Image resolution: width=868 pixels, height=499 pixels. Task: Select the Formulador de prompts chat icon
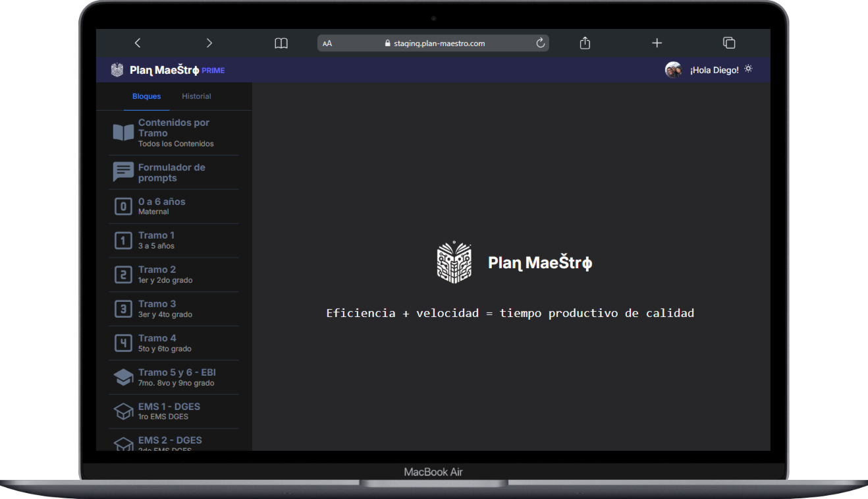(x=122, y=172)
